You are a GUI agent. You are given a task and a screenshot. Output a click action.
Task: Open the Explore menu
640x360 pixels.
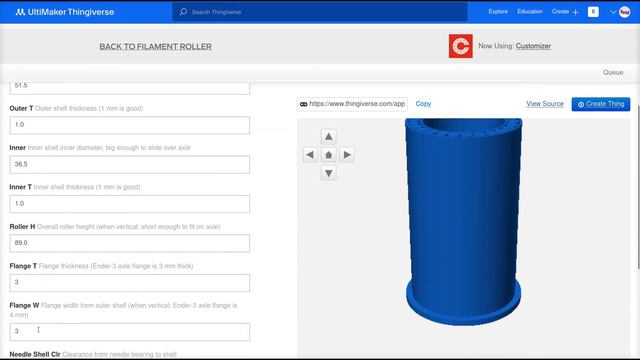pyautogui.click(x=498, y=11)
